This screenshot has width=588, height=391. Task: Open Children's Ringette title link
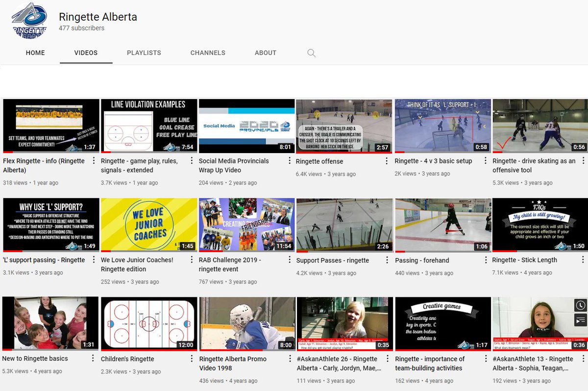coord(127,359)
